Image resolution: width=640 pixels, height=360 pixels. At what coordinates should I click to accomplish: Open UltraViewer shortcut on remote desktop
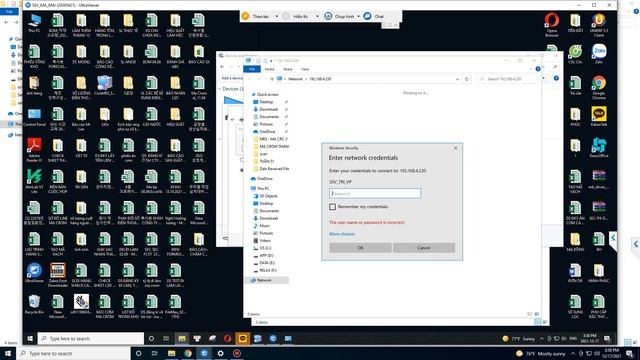pyautogui.click(x=34, y=273)
